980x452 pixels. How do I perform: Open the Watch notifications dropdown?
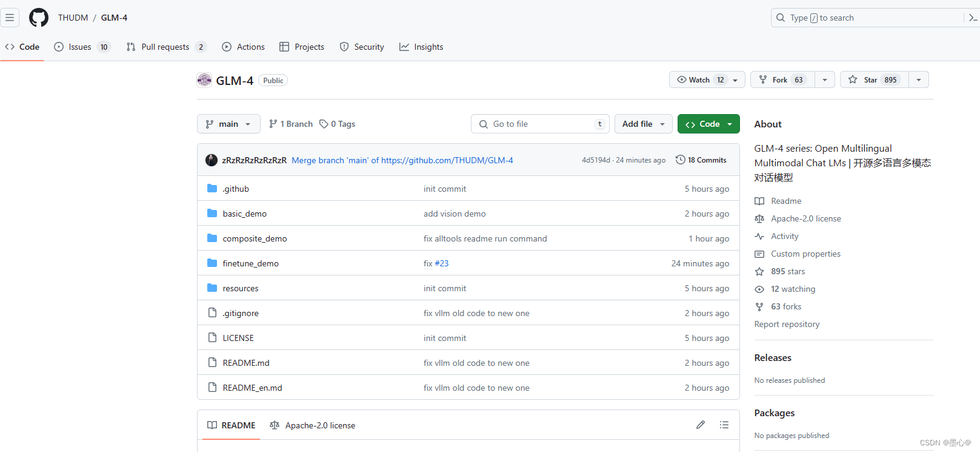707,79
